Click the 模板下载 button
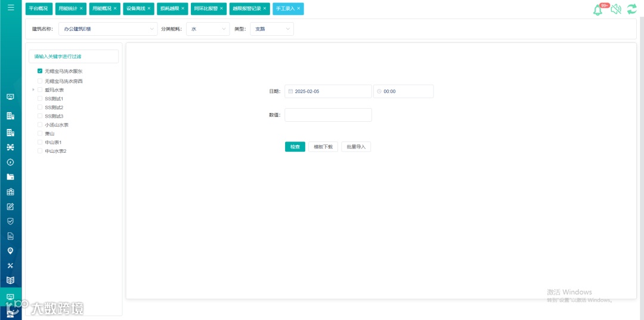The width and height of the screenshot is (644, 320). [323, 147]
